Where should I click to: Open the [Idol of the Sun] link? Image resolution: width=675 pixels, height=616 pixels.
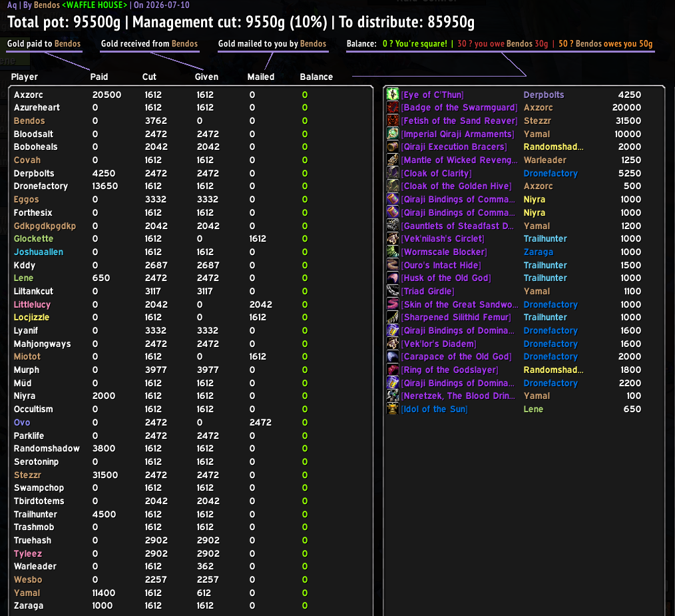pyautogui.click(x=434, y=410)
